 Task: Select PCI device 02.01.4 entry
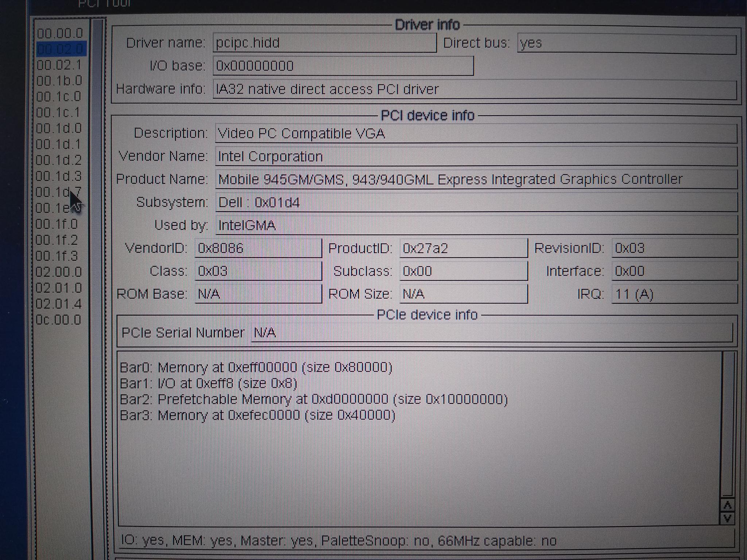pyautogui.click(x=59, y=304)
